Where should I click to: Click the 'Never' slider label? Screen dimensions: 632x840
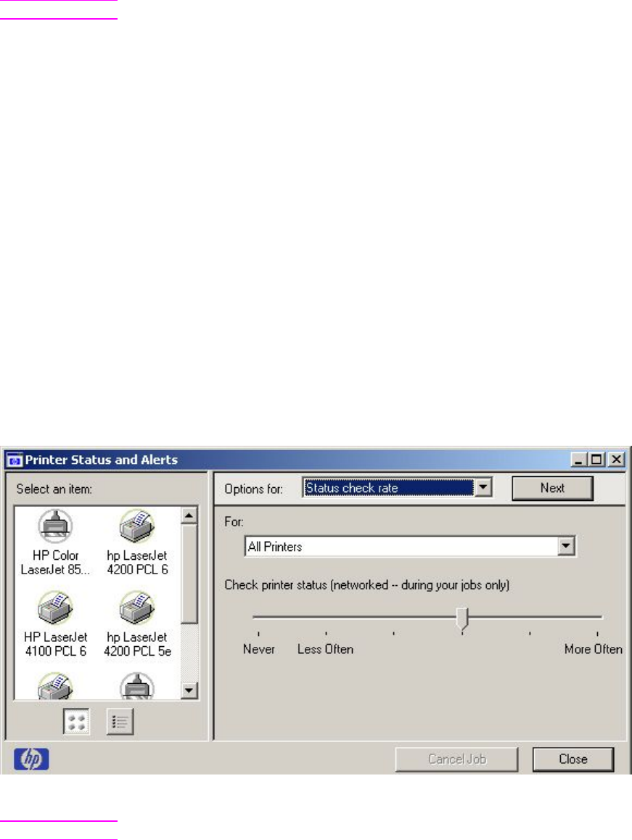pyautogui.click(x=259, y=649)
